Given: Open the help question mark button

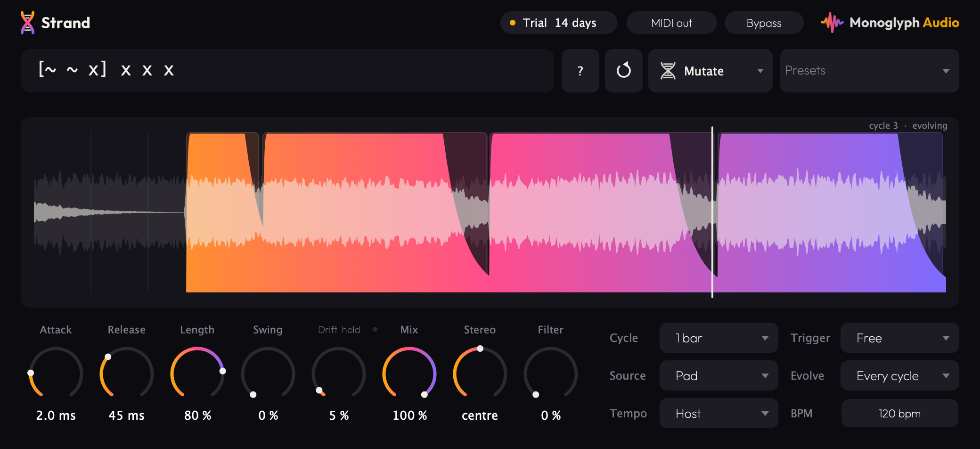Looking at the screenshot, I should click(x=580, y=71).
